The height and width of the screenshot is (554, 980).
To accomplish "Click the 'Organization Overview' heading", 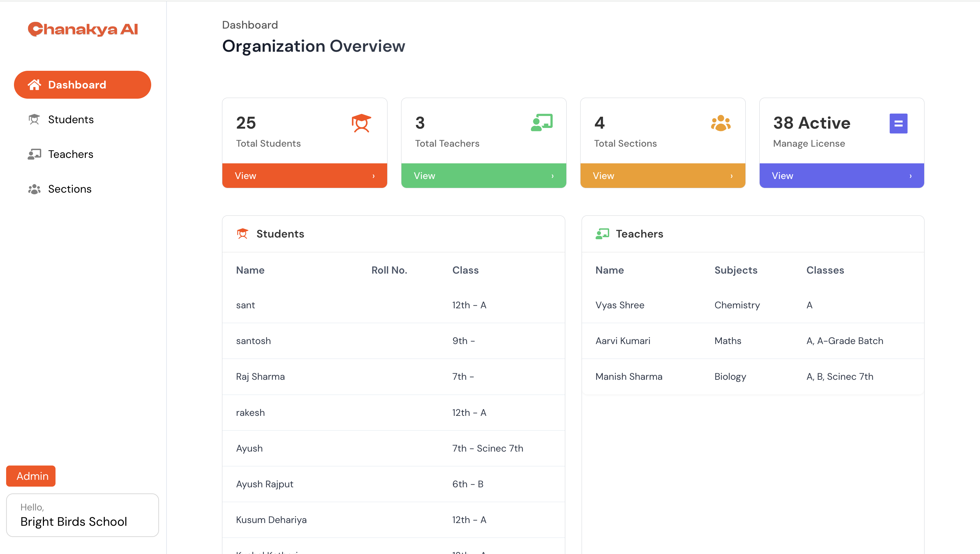I will click(x=313, y=46).
